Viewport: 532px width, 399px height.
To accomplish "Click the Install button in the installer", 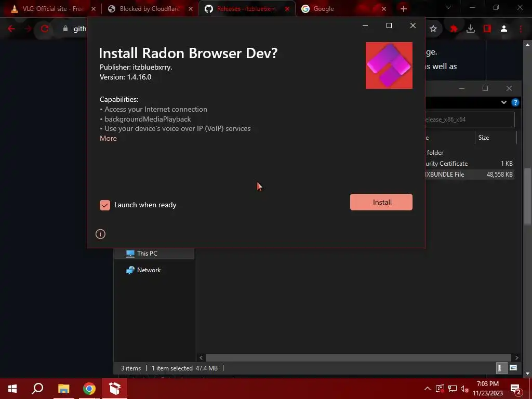I will 381,202.
